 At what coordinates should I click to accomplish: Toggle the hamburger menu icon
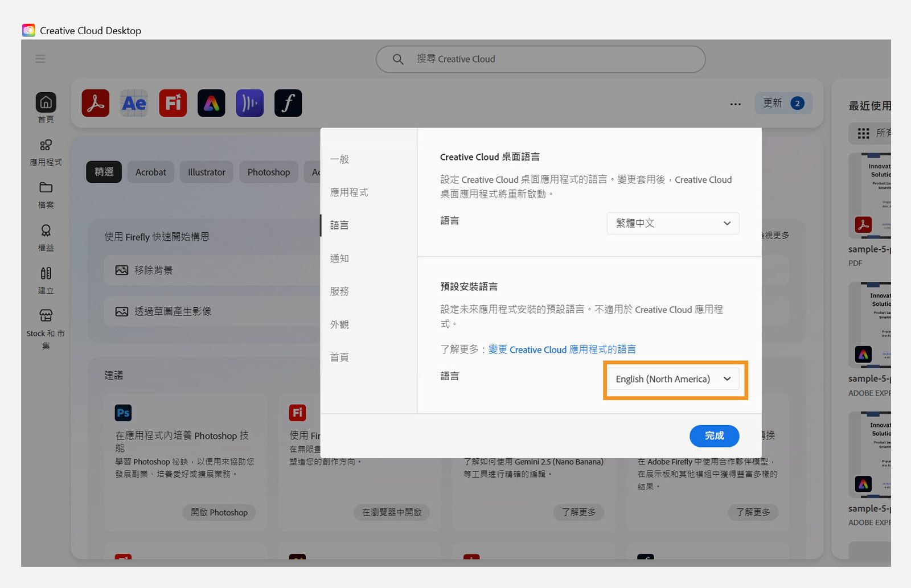point(40,59)
